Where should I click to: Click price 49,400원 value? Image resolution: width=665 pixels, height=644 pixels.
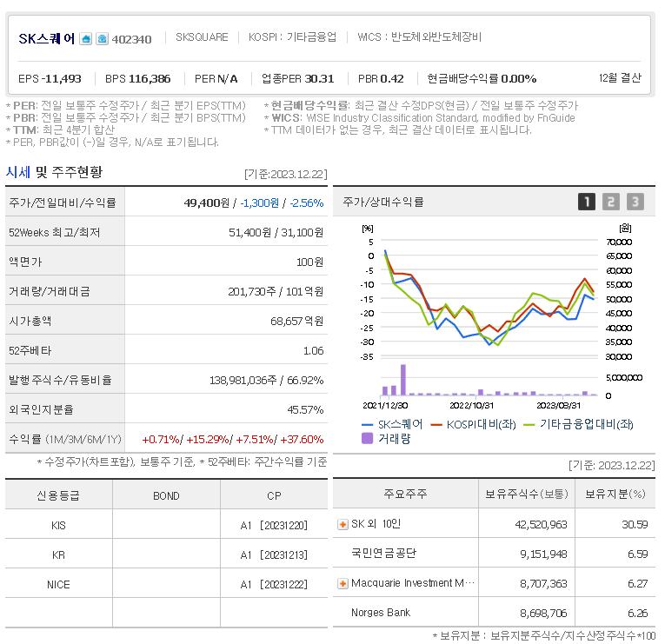tap(207, 203)
